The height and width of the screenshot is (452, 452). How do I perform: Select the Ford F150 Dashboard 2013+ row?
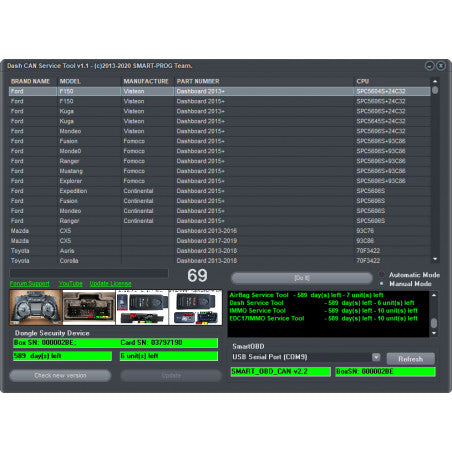[x=220, y=91]
